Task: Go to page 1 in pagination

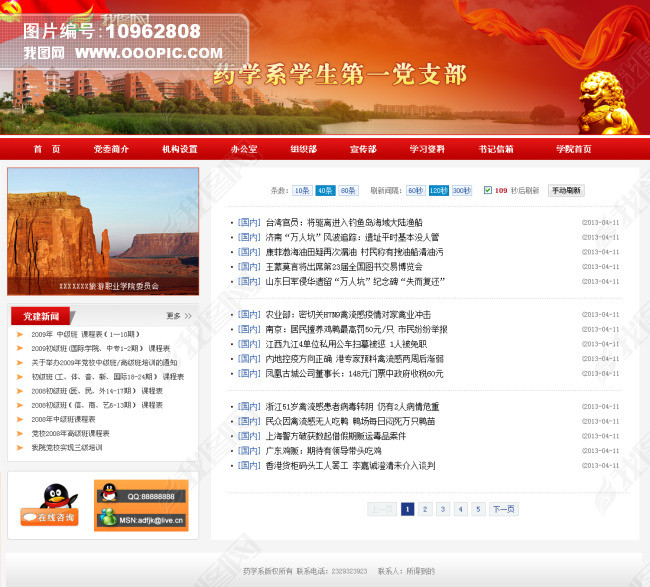Action: click(x=407, y=509)
